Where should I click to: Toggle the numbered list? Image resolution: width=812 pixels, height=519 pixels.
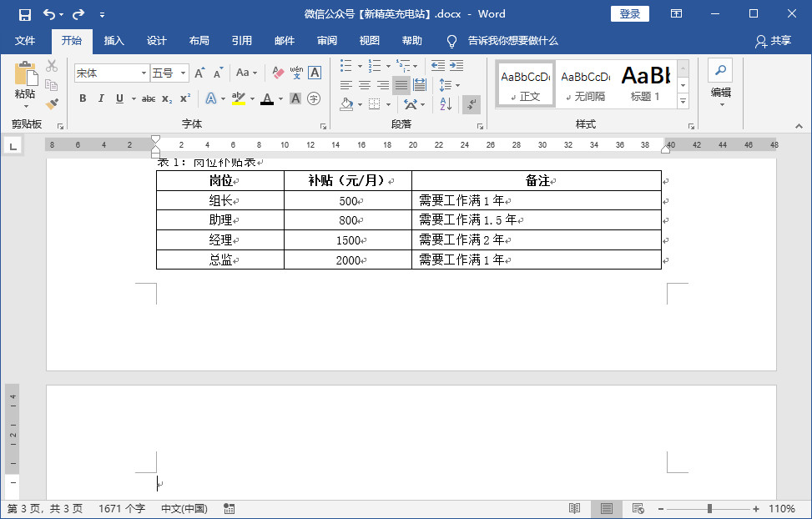tap(375, 64)
